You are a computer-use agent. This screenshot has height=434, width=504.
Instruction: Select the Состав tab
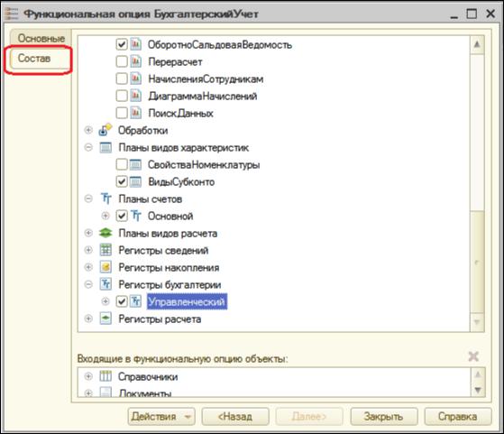(40, 59)
